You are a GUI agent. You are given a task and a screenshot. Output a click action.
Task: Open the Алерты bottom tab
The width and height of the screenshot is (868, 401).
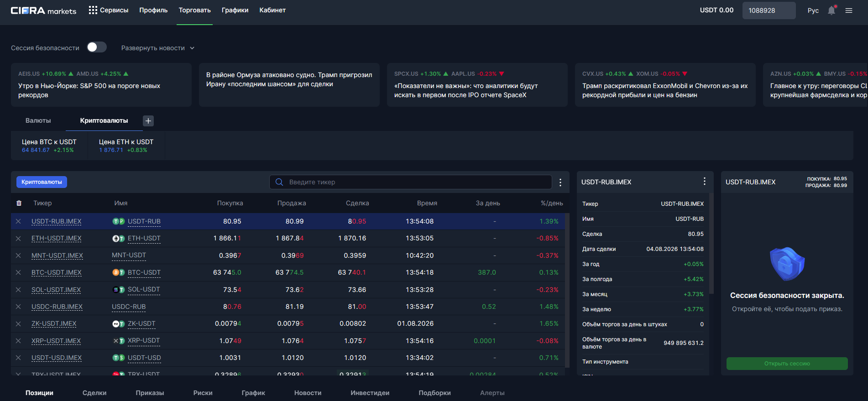point(492,393)
